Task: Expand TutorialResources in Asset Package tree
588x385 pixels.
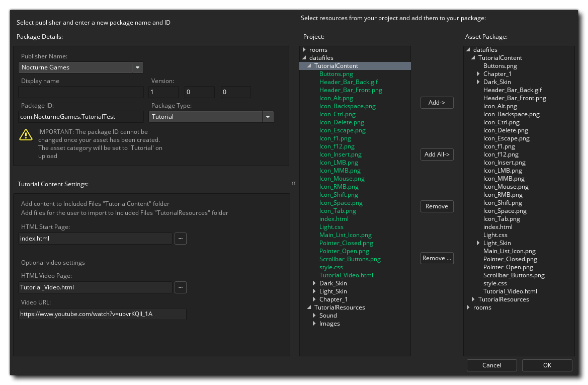Action: pyautogui.click(x=473, y=299)
